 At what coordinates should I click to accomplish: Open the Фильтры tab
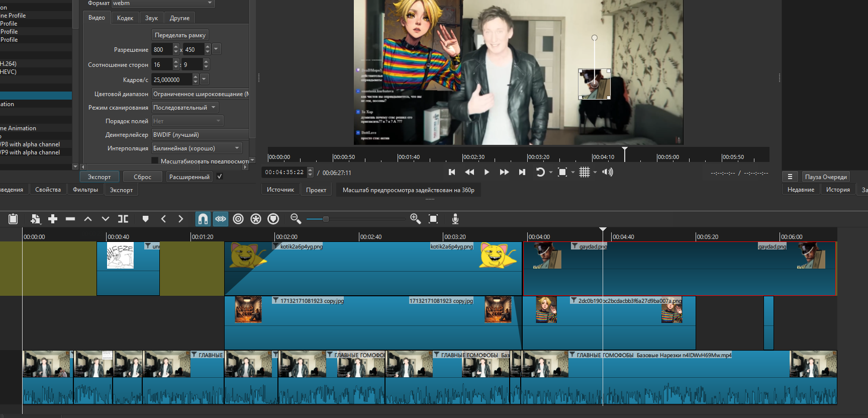85,190
